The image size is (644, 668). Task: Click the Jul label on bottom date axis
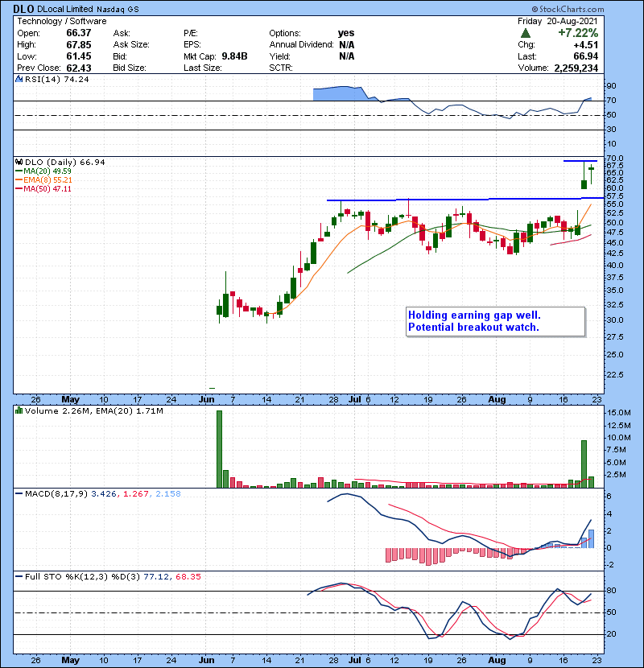[x=355, y=660]
